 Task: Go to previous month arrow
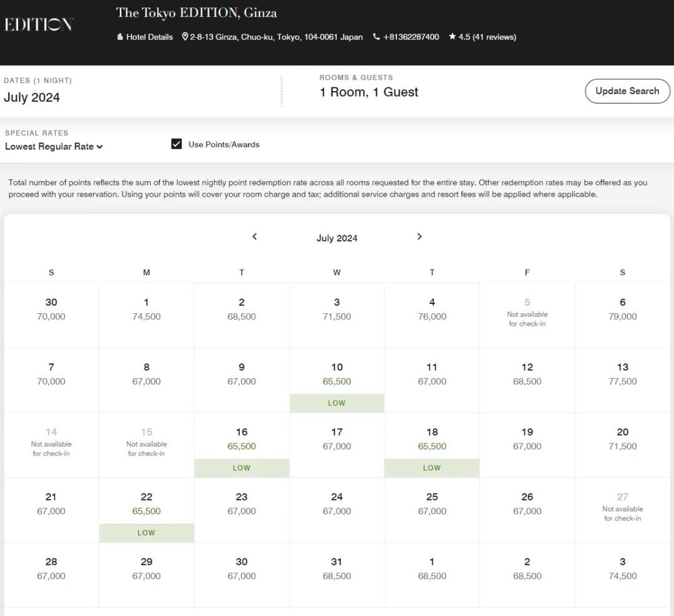click(255, 237)
